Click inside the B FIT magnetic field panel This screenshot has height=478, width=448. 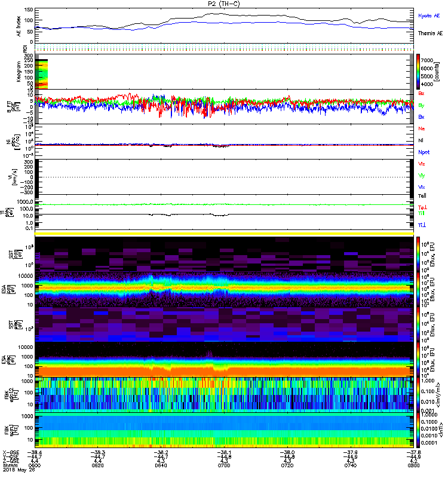224,106
